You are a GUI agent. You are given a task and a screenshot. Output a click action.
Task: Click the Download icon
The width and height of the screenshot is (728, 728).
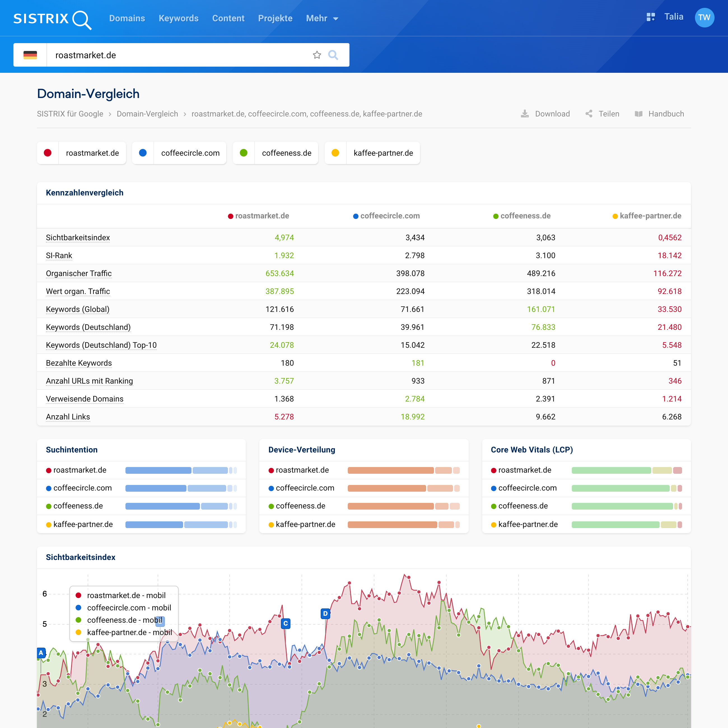click(x=524, y=114)
